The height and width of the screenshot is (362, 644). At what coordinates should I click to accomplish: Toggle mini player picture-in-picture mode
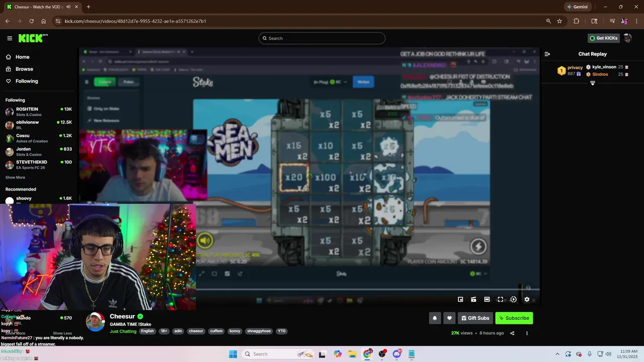[x=460, y=300]
